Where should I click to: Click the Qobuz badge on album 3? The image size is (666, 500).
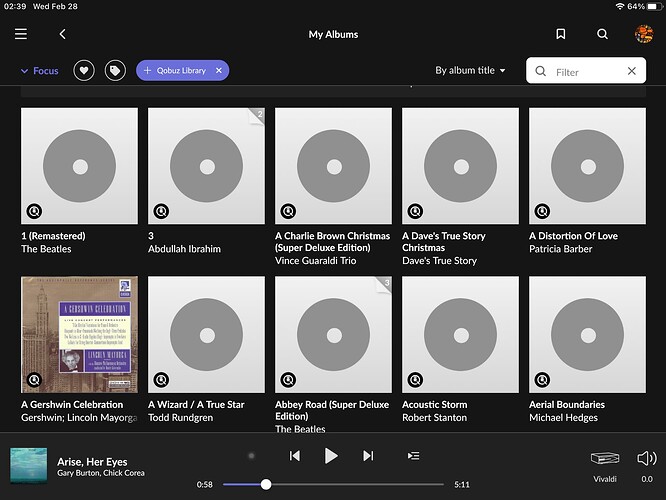coord(161,211)
